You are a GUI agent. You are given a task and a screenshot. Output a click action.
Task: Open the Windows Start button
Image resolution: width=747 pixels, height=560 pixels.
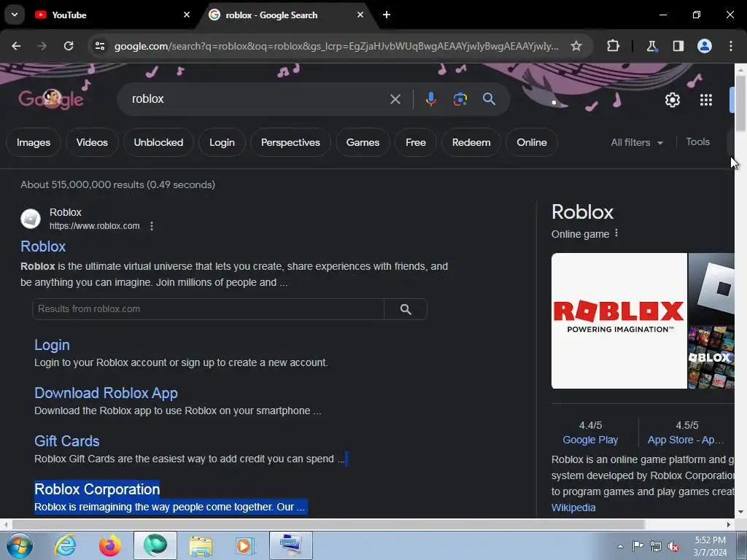pyautogui.click(x=19, y=545)
